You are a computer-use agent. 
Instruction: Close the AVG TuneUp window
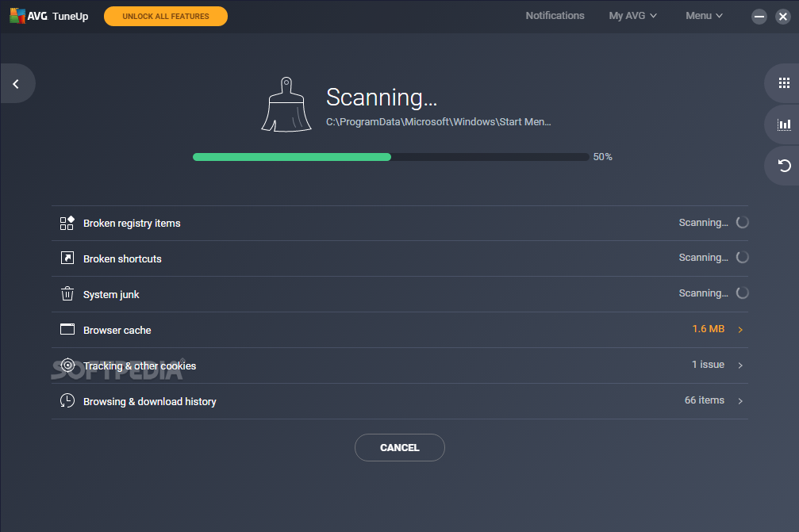(x=783, y=17)
